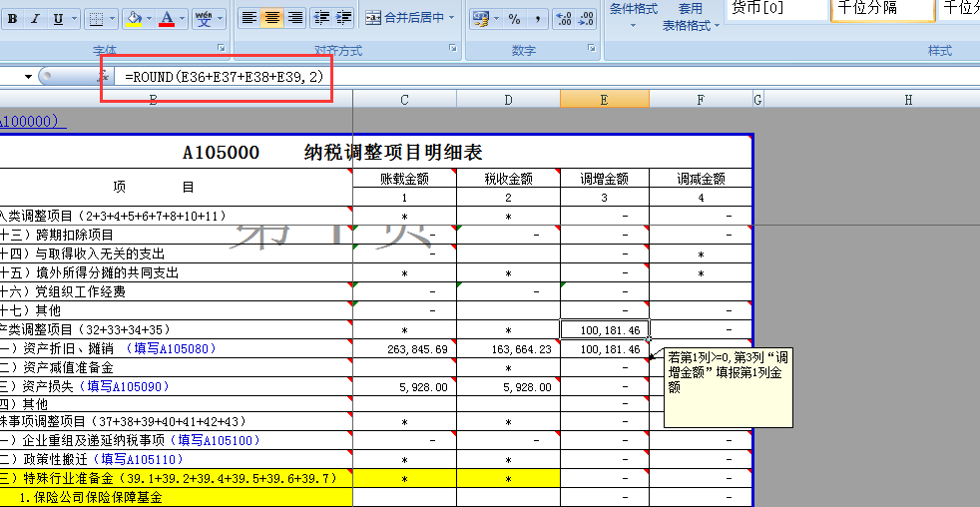Open font color dropdown arrow

[x=183, y=19]
